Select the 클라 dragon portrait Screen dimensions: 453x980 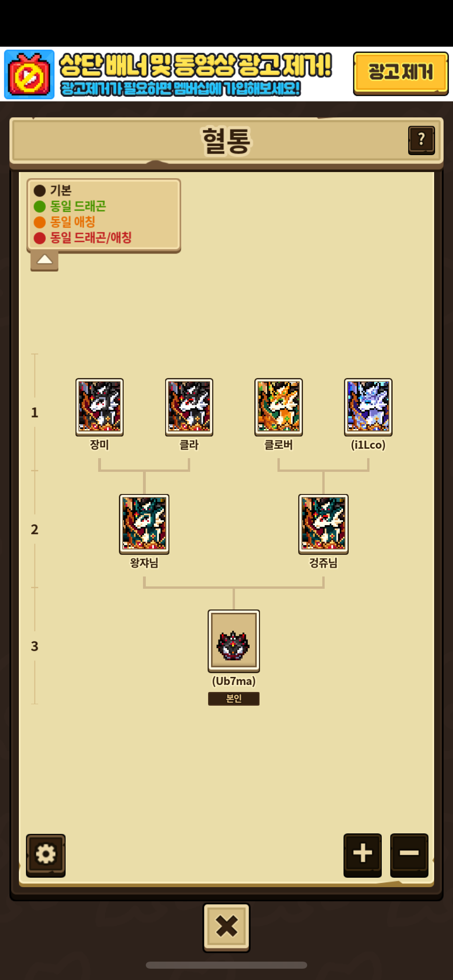coord(189,407)
